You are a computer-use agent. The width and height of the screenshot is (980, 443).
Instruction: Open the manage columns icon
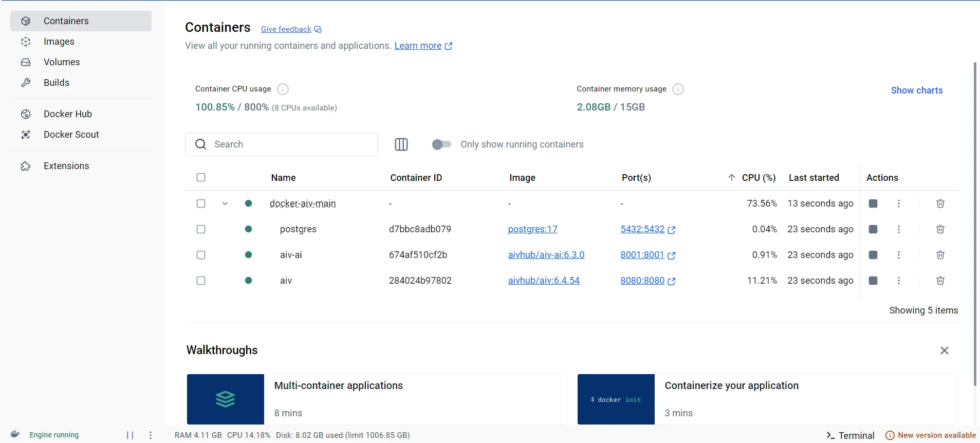pos(401,144)
